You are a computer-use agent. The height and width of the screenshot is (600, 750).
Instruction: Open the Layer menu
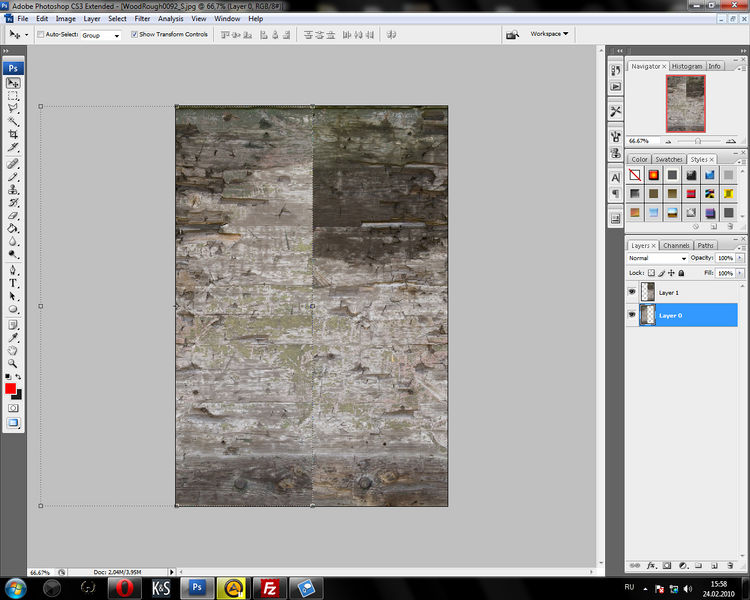click(92, 19)
